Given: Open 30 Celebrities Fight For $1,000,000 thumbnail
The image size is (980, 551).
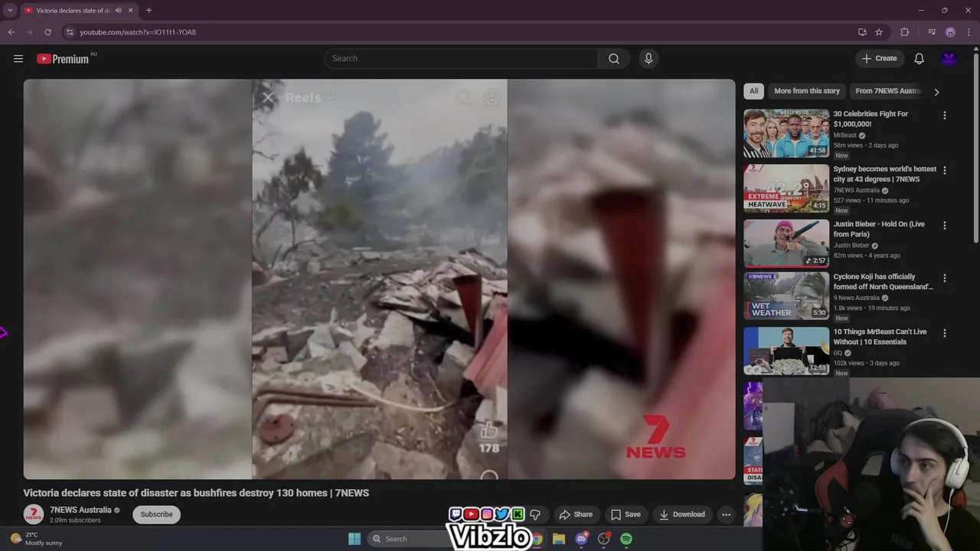Looking at the screenshot, I should click(786, 133).
